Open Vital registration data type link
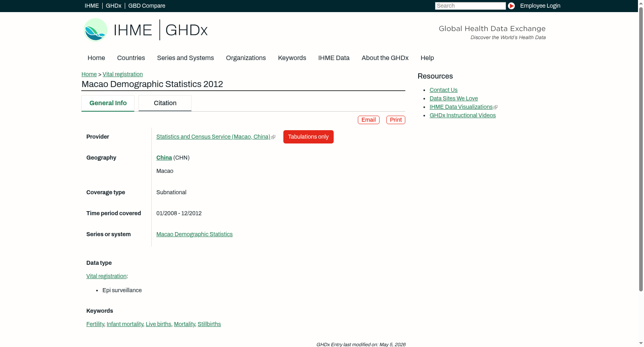The image size is (644, 347). click(x=106, y=276)
